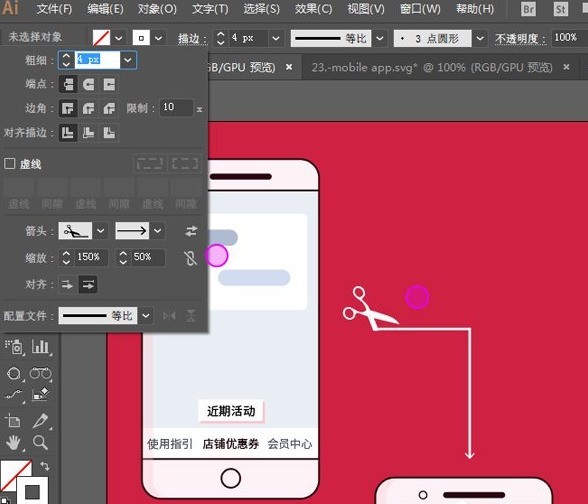Open the 描边 stroke panel link
This screenshot has width=588, height=504.
coord(192,38)
